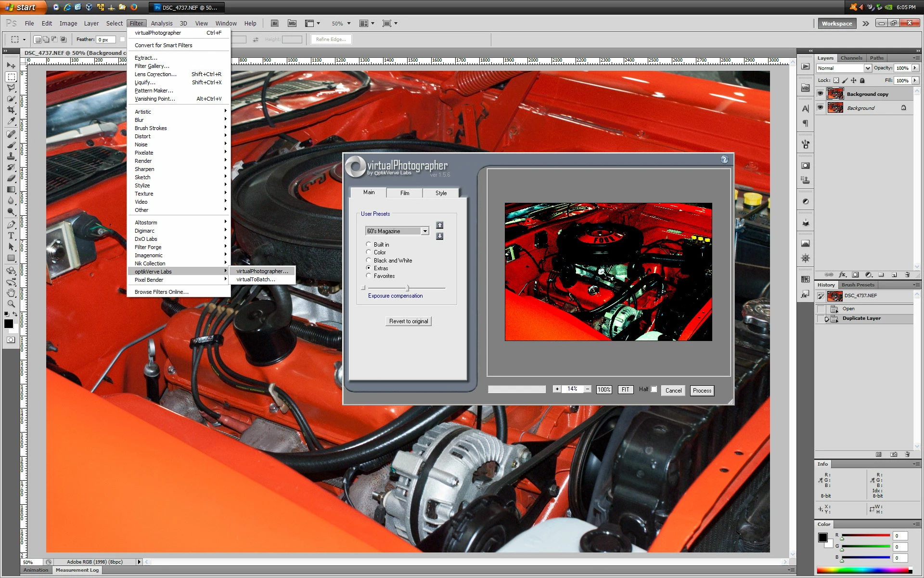Select the Crop tool in toolbox
The image size is (924, 578).
click(x=11, y=110)
